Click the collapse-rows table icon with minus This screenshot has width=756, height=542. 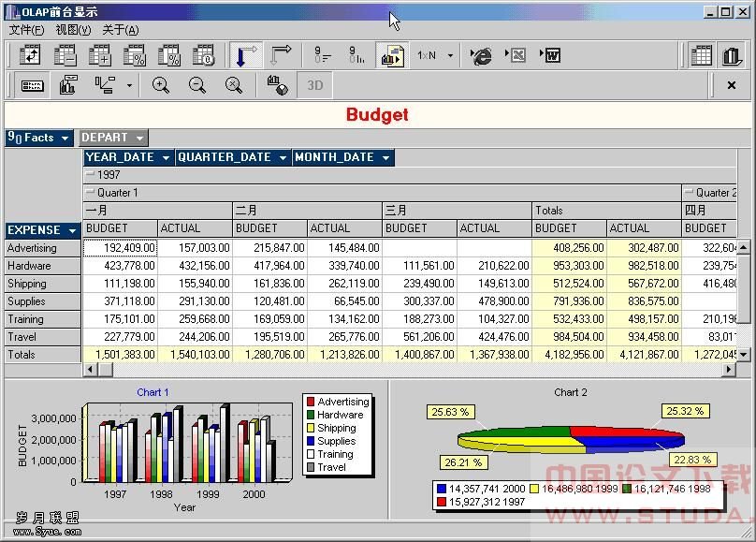[65, 55]
